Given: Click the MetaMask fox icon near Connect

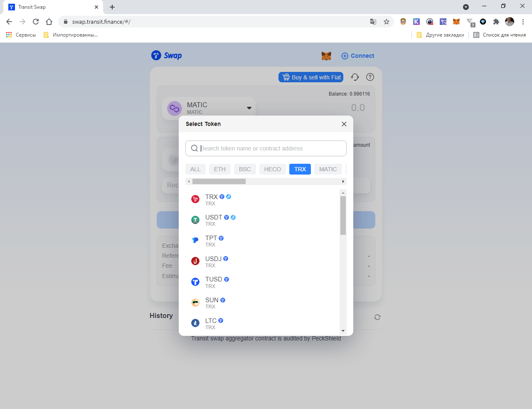Looking at the screenshot, I should [x=326, y=56].
